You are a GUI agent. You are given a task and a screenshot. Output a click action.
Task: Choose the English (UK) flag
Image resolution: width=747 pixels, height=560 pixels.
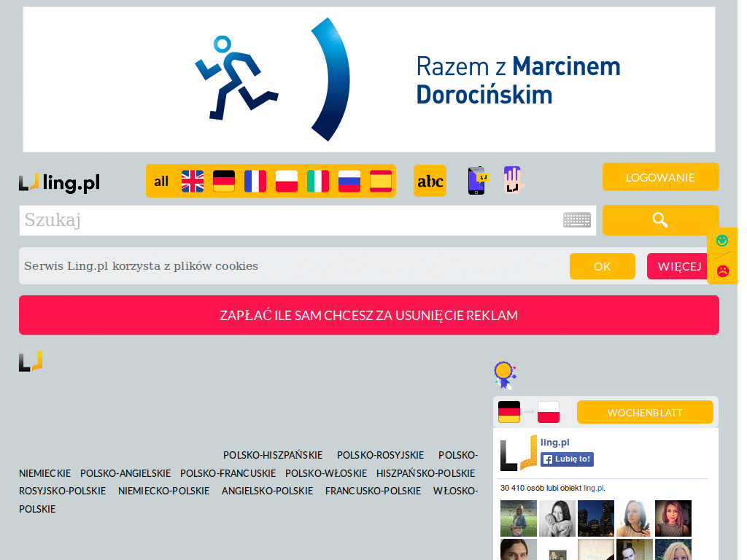(193, 182)
